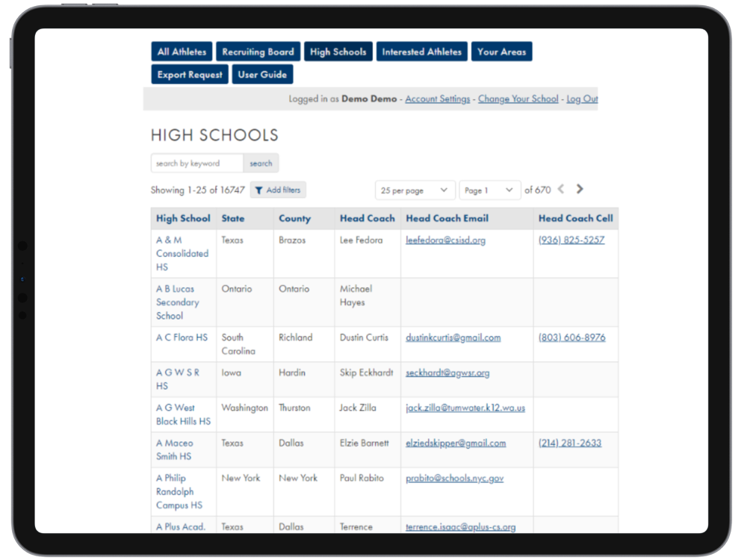Log Out of the account
Image resolution: width=747 pixels, height=560 pixels.
click(x=582, y=99)
